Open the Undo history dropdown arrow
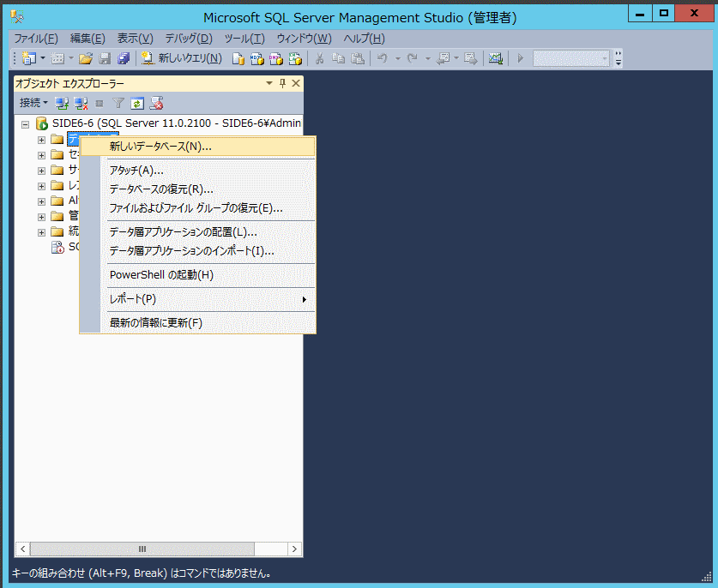 397,58
